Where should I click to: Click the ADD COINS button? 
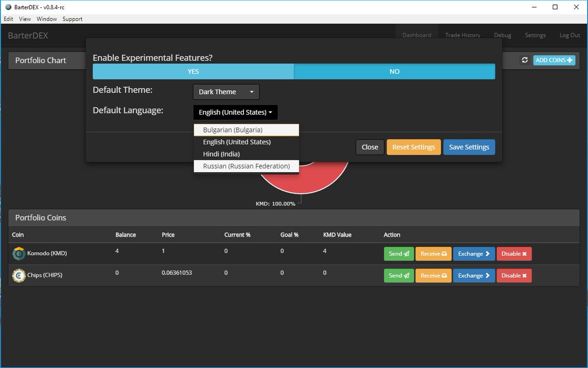[554, 60]
